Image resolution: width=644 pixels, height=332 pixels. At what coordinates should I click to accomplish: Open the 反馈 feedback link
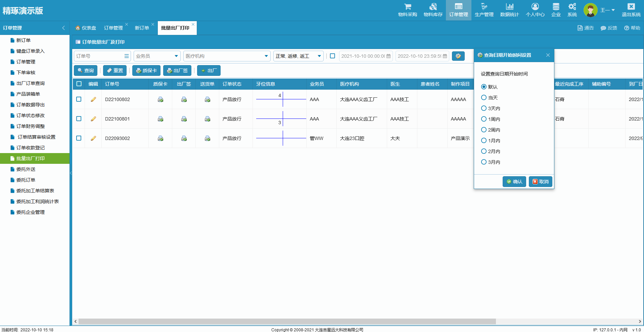tap(609, 28)
